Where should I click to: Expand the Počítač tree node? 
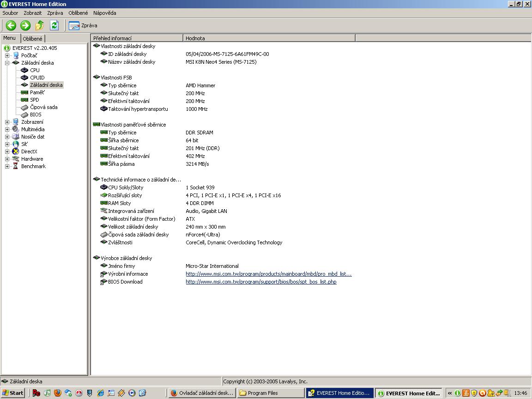(x=7, y=55)
